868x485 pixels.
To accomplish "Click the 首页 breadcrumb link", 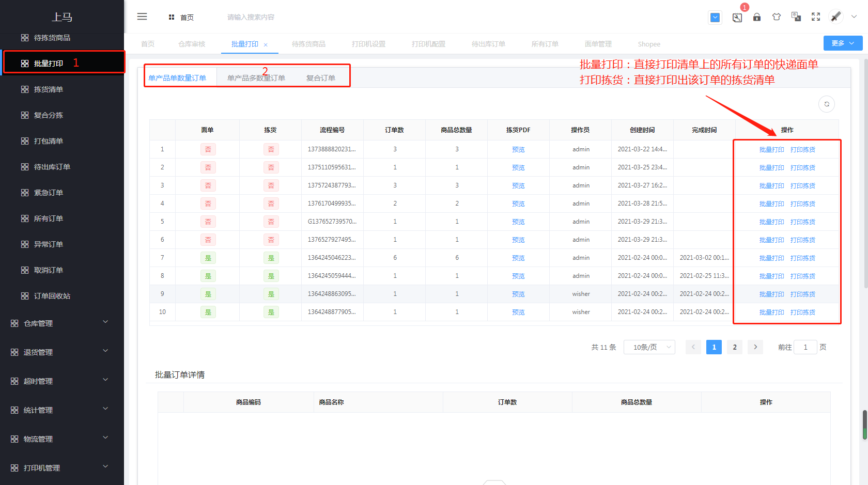I will (187, 18).
